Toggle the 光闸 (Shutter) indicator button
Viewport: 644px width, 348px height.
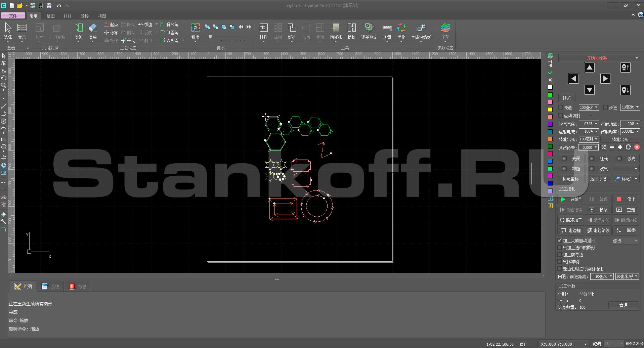point(571,159)
